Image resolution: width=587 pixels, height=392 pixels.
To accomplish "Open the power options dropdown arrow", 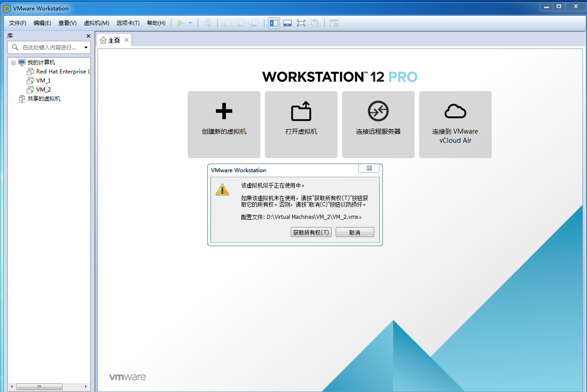I will click(191, 23).
